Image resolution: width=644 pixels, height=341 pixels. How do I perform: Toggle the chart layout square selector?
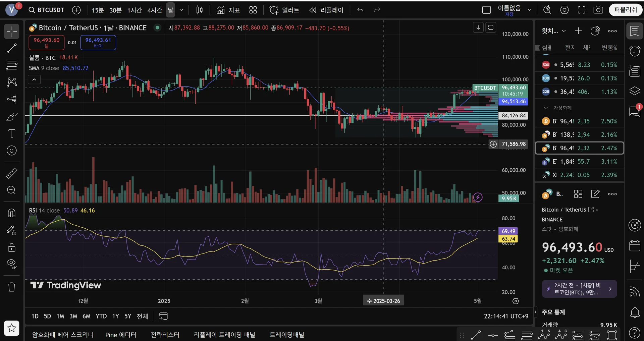pos(486,10)
